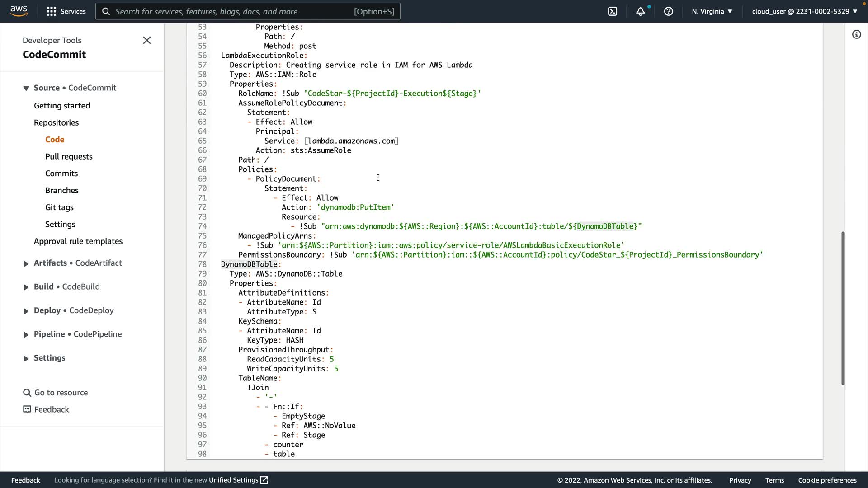
Task: Close the Developer Tools sidebar
Action: (146, 40)
